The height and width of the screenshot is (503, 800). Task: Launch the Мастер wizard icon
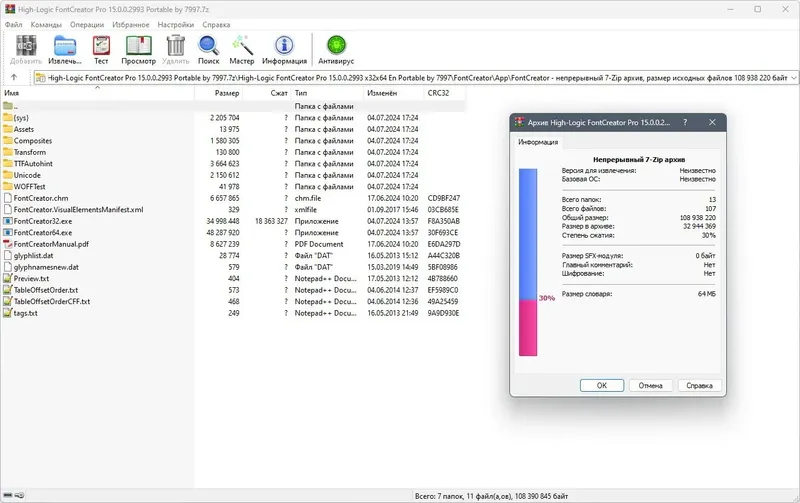tap(242, 45)
